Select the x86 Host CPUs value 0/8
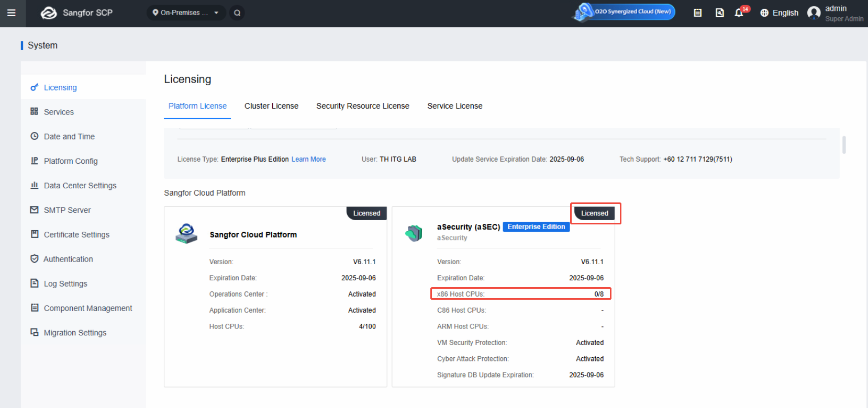 click(x=599, y=294)
